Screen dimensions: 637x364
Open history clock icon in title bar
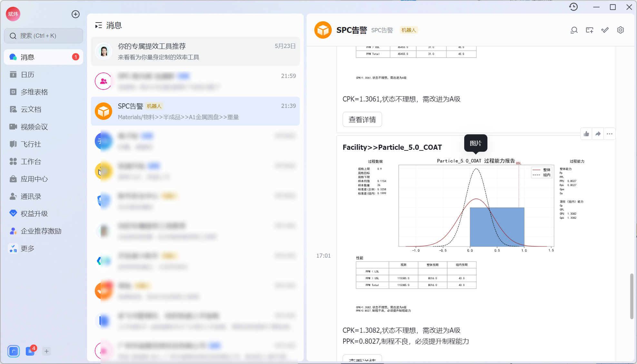pos(573,7)
